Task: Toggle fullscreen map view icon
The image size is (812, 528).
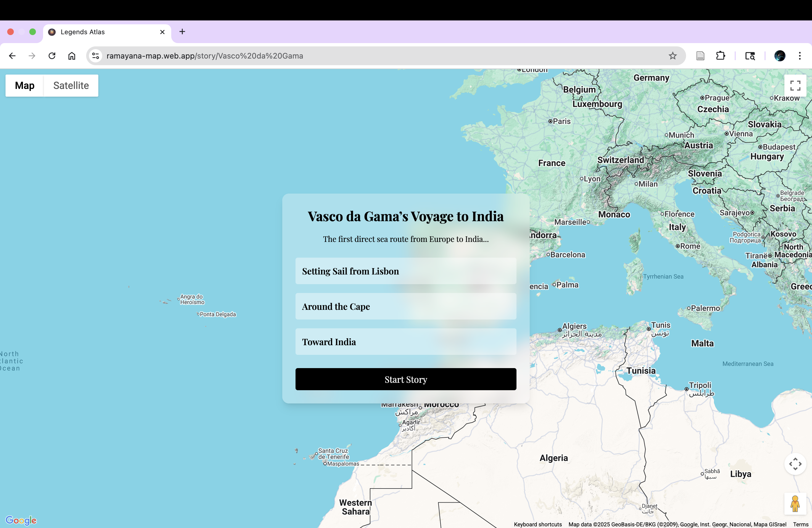Action: tap(795, 86)
